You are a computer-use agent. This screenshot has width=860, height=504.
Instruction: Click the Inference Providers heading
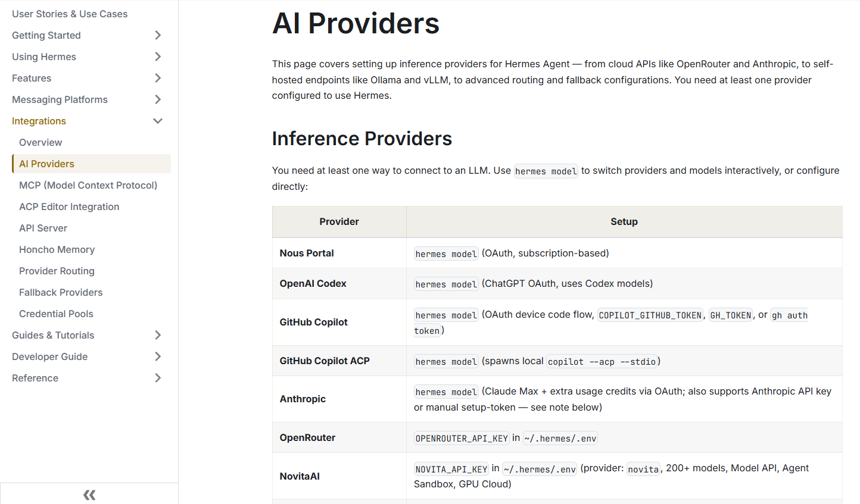tap(362, 139)
